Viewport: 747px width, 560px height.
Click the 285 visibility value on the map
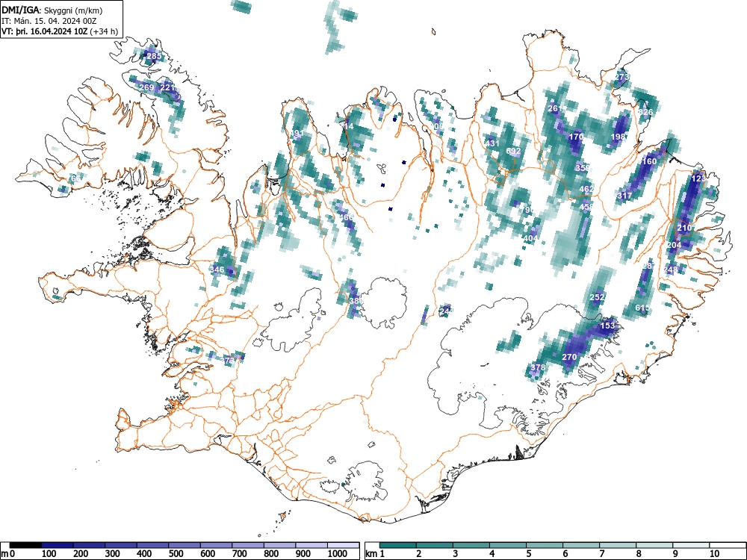(x=154, y=56)
